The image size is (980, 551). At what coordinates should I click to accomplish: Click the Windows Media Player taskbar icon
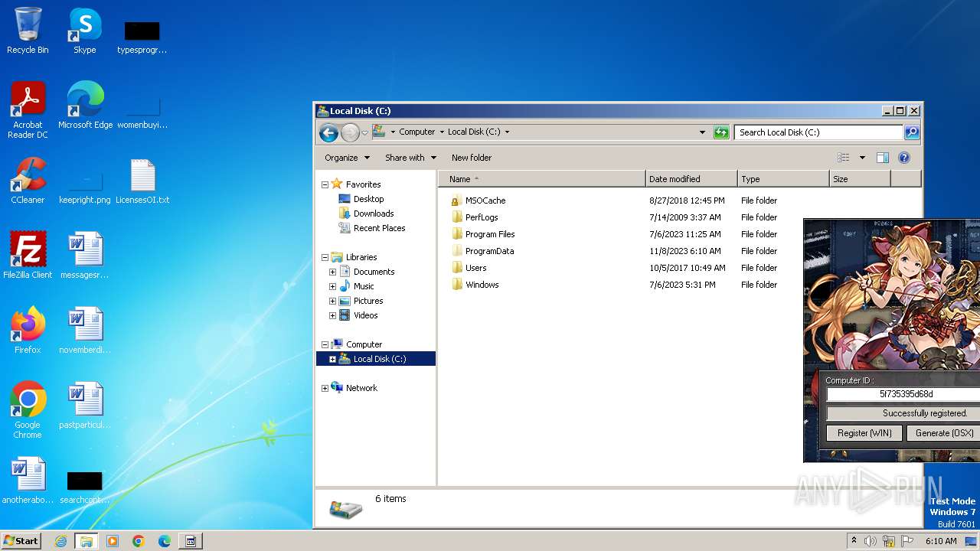click(x=113, y=541)
